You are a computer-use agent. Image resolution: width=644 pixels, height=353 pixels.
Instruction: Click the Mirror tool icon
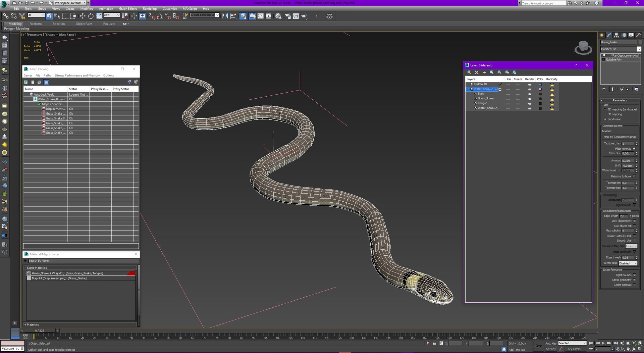pos(225,16)
